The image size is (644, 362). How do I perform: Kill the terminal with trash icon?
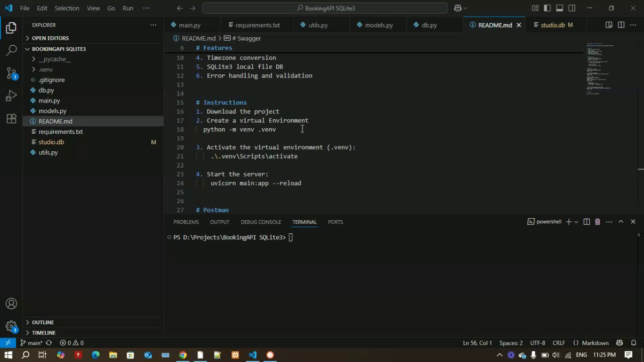[x=597, y=222]
